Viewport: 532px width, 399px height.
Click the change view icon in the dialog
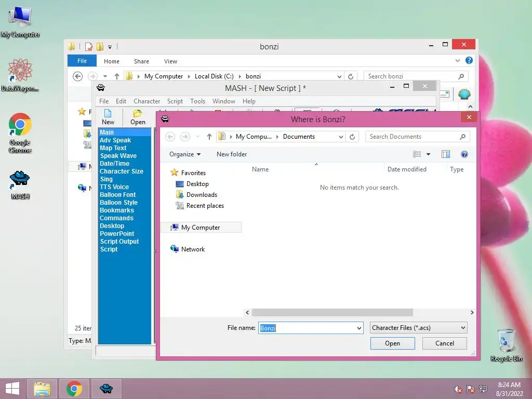click(x=417, y=154)
